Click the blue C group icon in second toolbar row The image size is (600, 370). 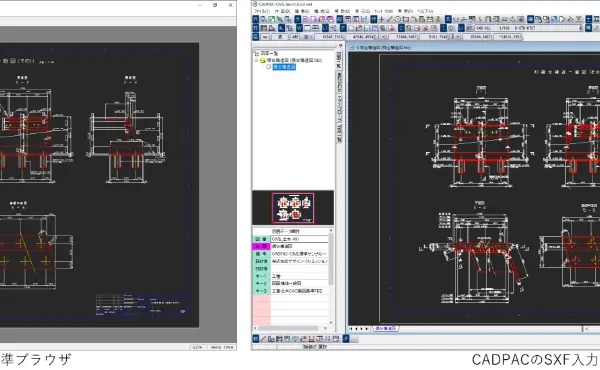click(401, 28)
